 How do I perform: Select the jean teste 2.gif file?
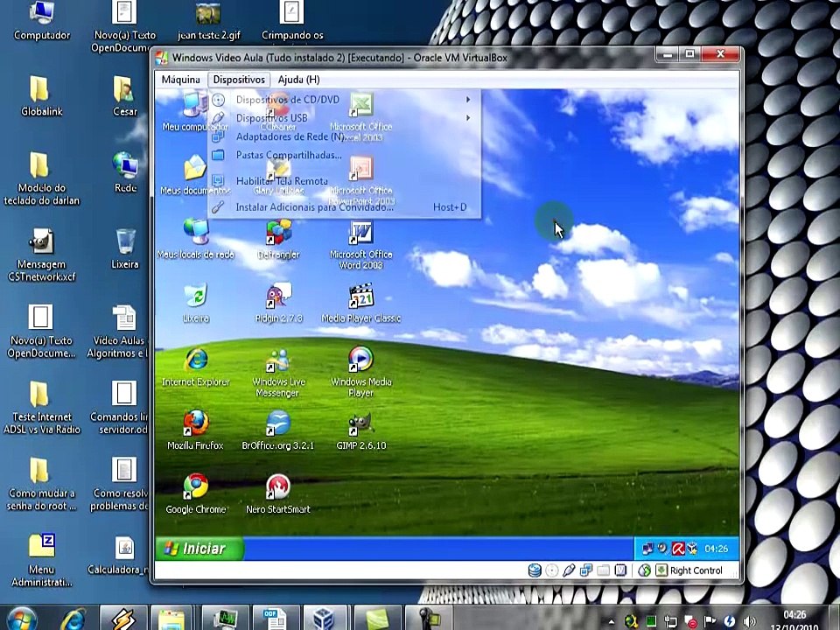[x=208, y=20]
